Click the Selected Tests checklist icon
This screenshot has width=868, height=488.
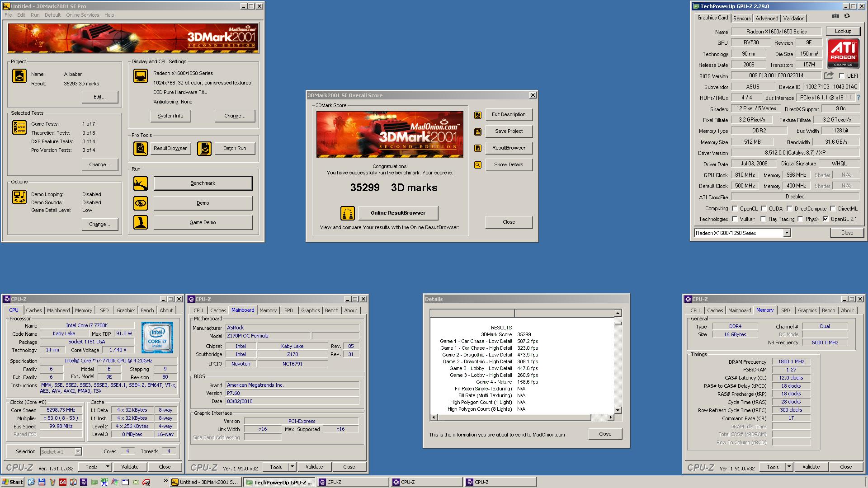tap(19, 127)
